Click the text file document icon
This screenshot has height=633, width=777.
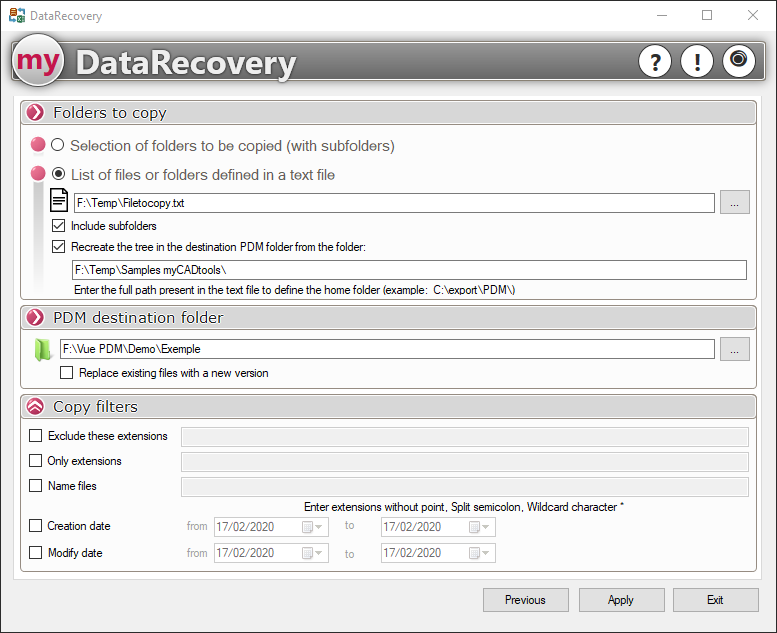(60, 201)
